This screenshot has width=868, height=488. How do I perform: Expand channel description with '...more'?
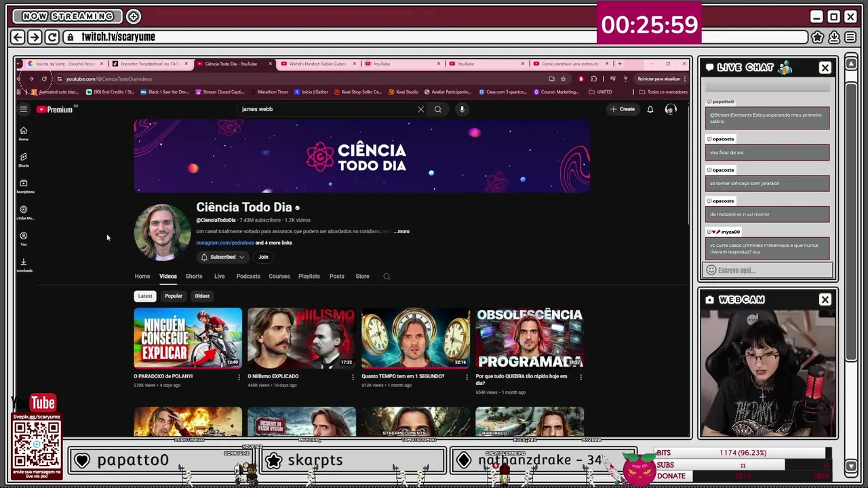(401, 232)
